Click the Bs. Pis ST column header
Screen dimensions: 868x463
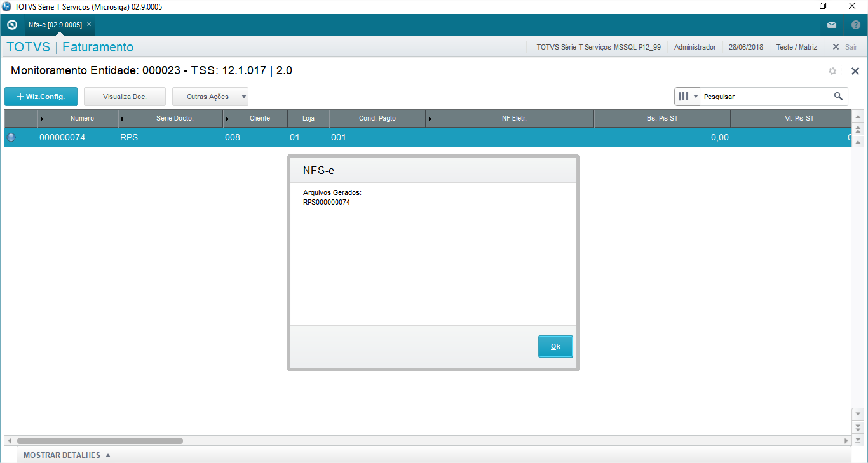(662, 118)
